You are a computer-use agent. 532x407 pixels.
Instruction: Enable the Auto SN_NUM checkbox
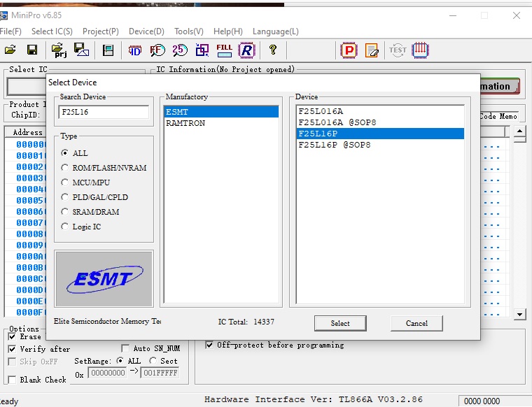coord(125,348)
